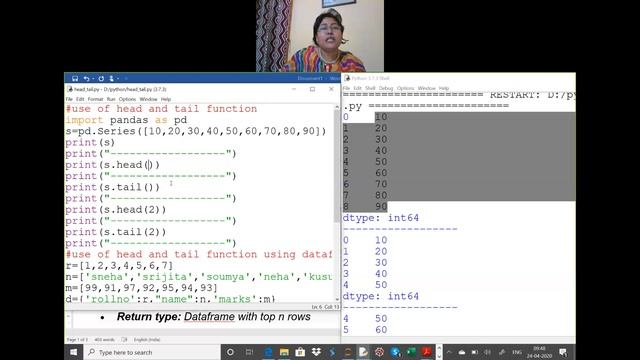Click the battery icon in system tray
The image size is (640, 360).
[x=475, y=352]
